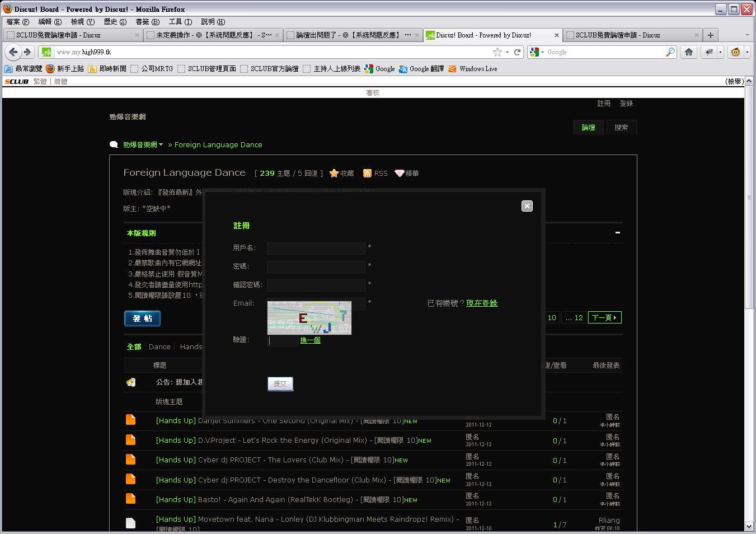The image size is (756, 534).
Task: Expand the 勁爆音樂網 breadcrumb dropdown
Action: pos(161,145)
